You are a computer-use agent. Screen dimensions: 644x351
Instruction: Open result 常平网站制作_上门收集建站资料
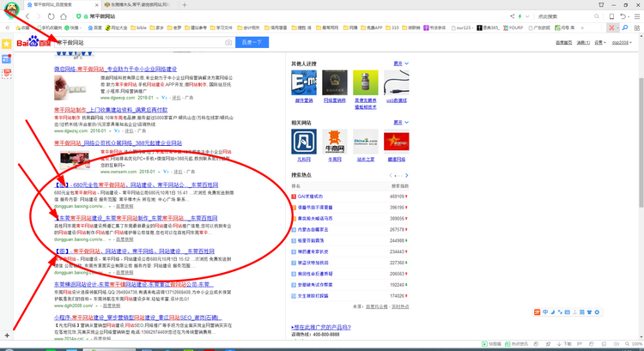click(x=111, y=110)
